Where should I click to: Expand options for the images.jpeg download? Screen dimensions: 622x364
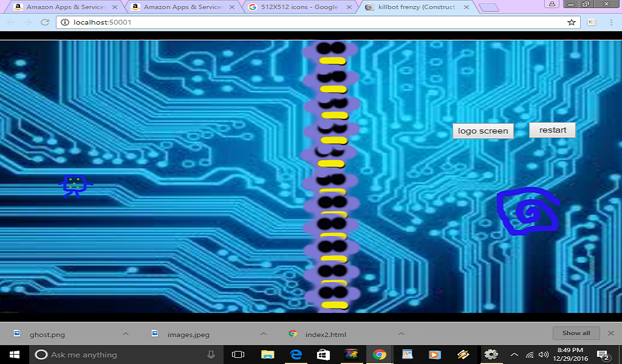pos(263,334)
